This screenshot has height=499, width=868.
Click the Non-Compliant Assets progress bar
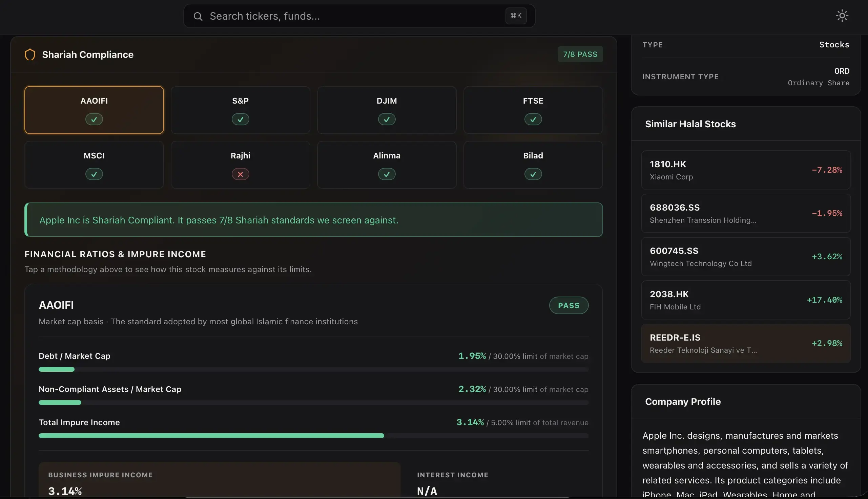pyautogui.click(x=313, y=403)
